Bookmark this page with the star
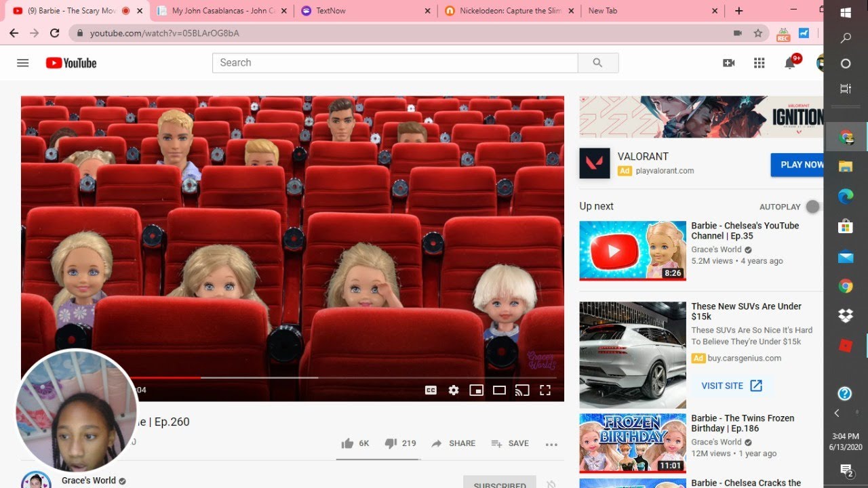 pyautogui.click(x=757, y=33)
